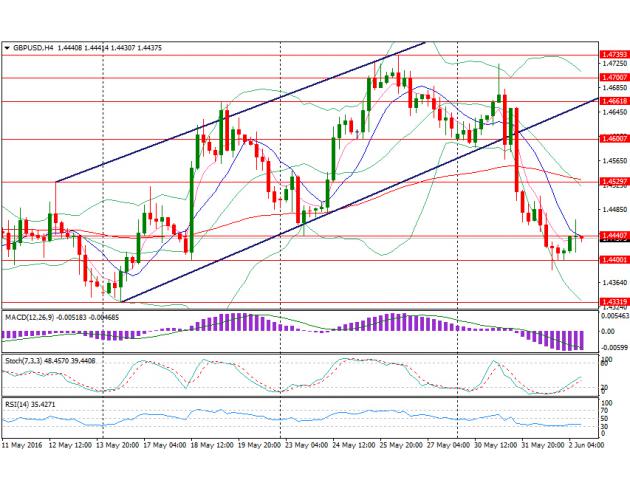Select the 1.47007 price level label

(613, 77)
